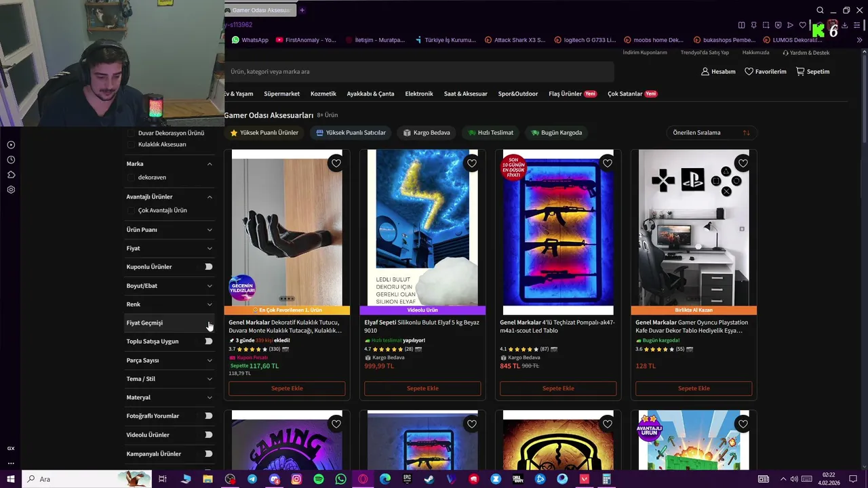868x488 pixels.
Task: Open the browser split screen icon
Action: click(x=741, y=25)
